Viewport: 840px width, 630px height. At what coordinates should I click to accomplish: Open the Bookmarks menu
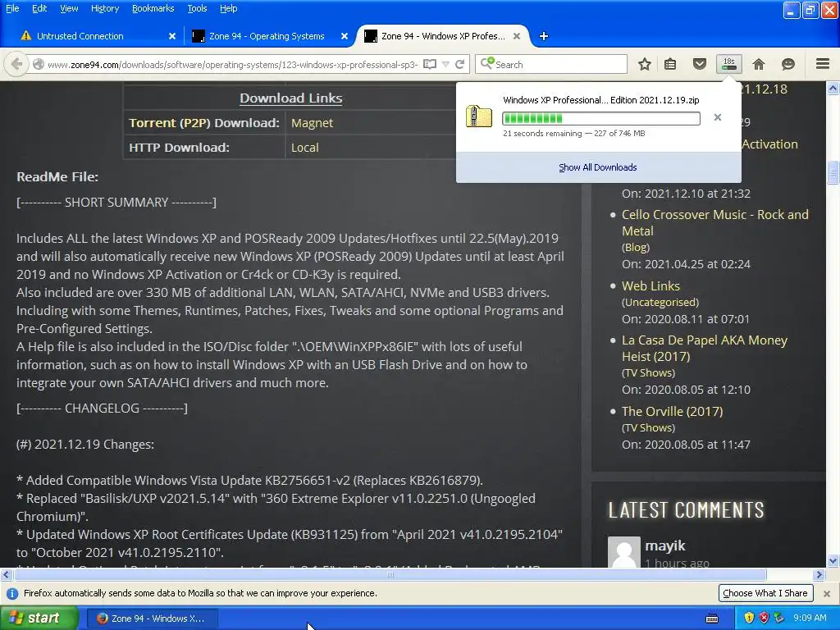point(153,8)
